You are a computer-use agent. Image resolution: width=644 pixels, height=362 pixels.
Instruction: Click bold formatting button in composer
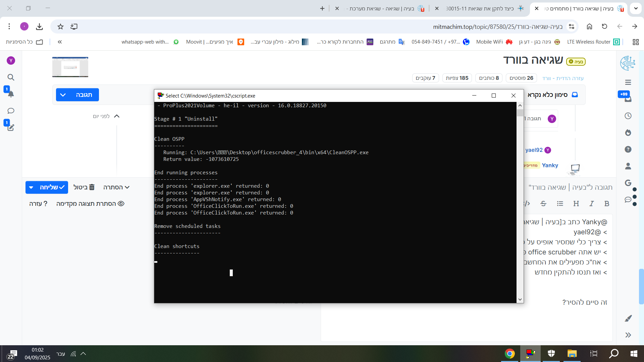click(x=606, y=203)
